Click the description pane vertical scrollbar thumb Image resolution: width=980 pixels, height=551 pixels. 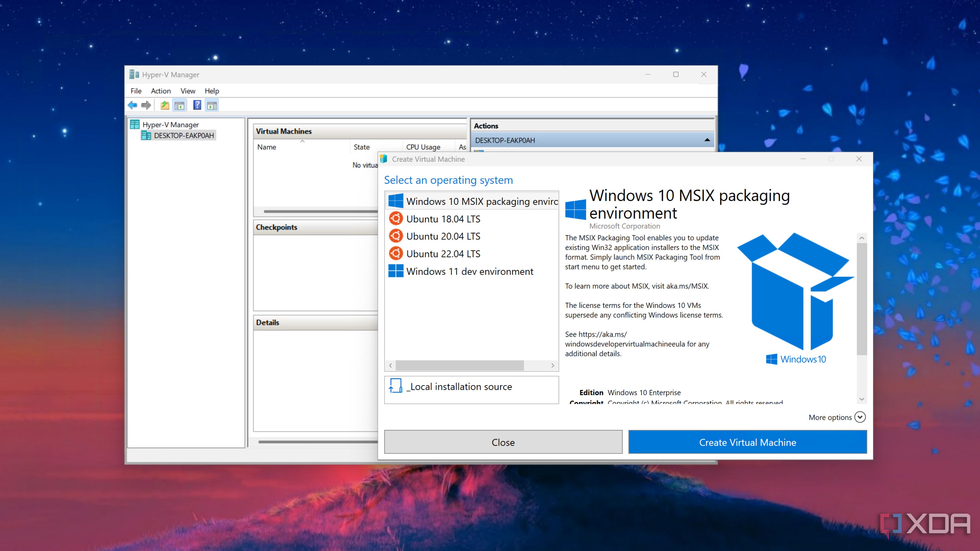[x=862, y=299]
